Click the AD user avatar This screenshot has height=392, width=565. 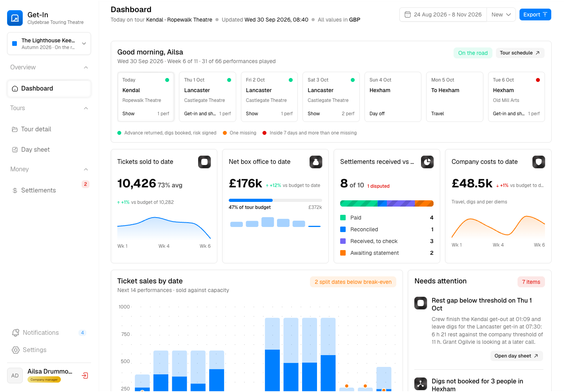15,376
